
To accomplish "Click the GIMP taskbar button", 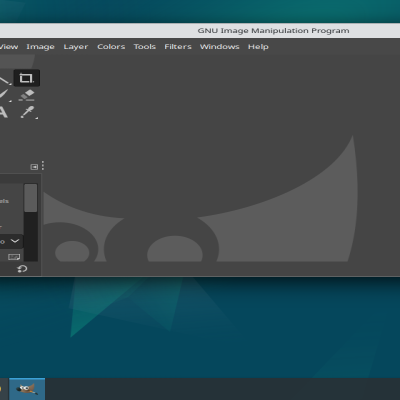I will click(x=27, y=389).
